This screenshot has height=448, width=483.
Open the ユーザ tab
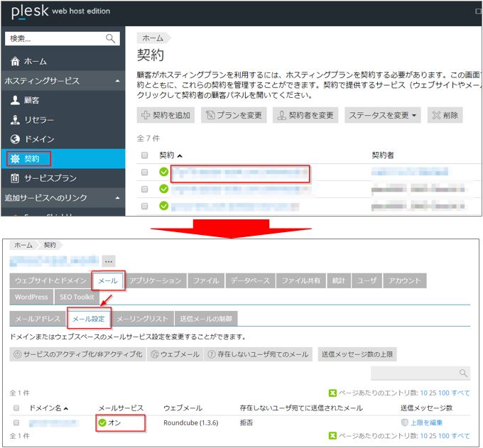click(x=367, y=280)
